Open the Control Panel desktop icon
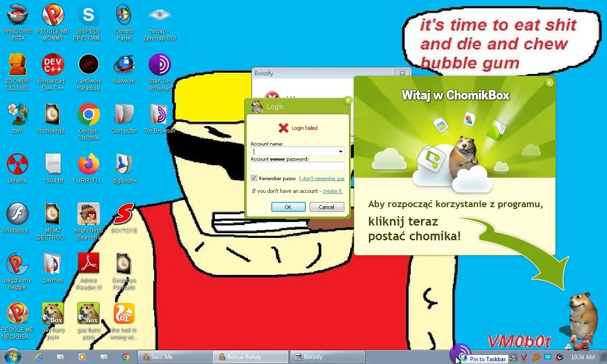This screenshot has width=607, height=364. point(124,22)
